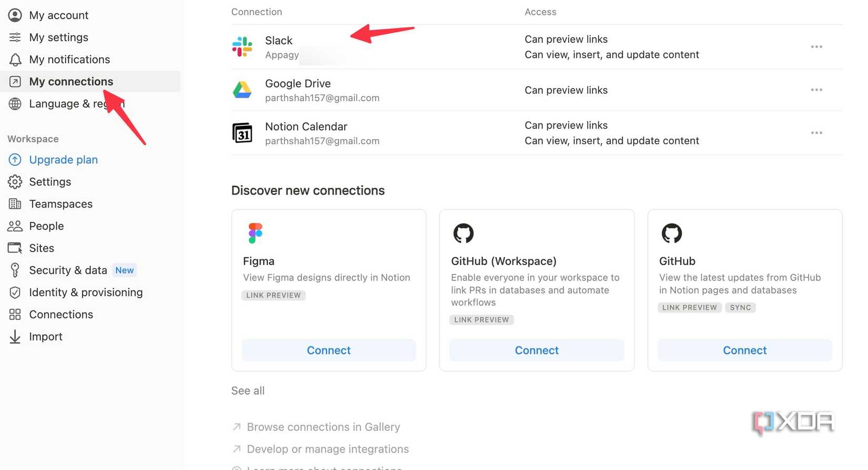Click See all connections
Viewport: 868px width, 470px height.
[x=248, y=391]
